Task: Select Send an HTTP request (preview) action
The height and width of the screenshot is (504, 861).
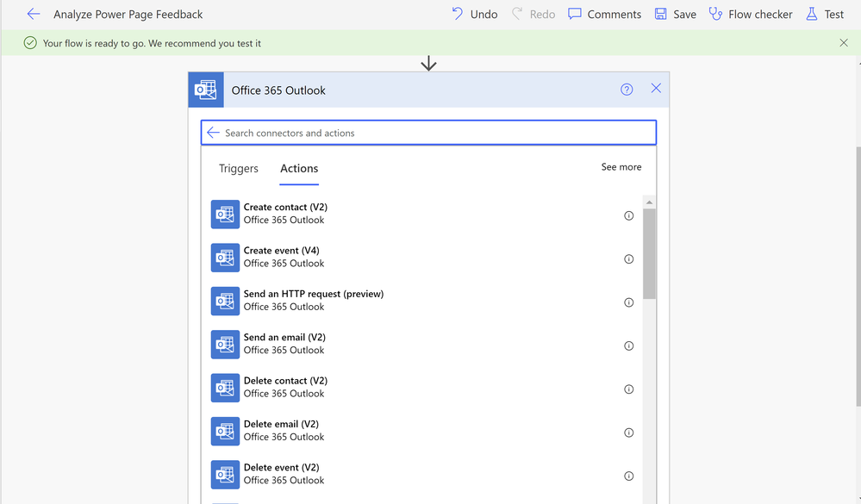Action: click(x=422, y=301)
